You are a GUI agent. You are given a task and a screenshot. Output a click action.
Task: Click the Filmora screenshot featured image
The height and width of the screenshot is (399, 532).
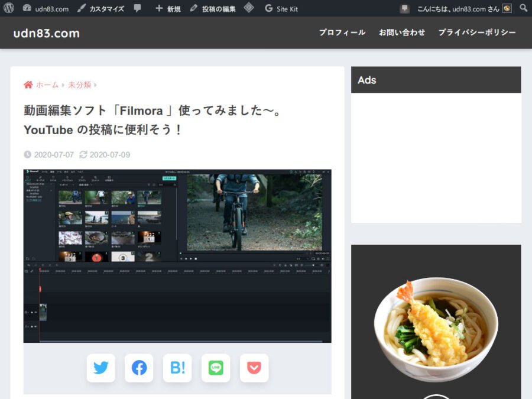[x=177, y=256]
